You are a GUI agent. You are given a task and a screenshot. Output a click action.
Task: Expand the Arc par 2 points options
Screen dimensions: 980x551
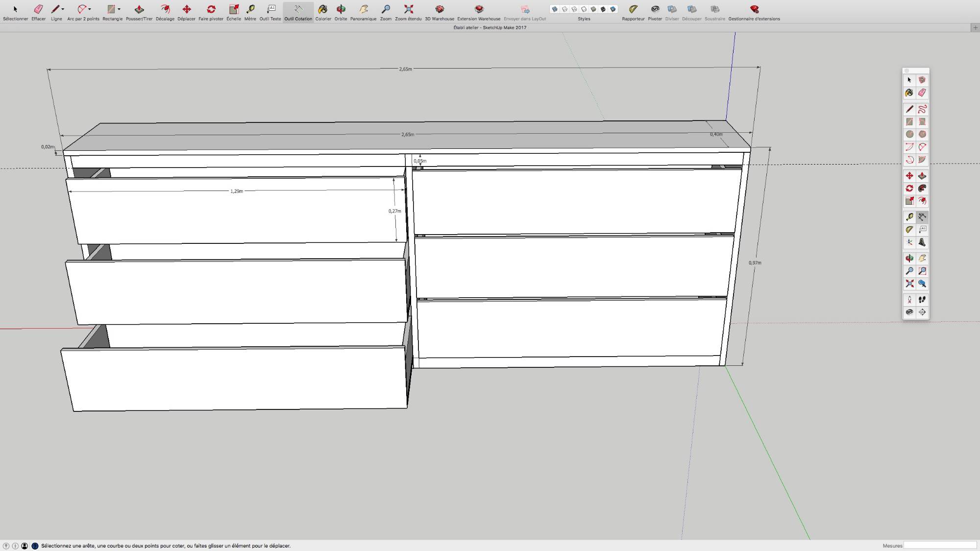[90, 9]
